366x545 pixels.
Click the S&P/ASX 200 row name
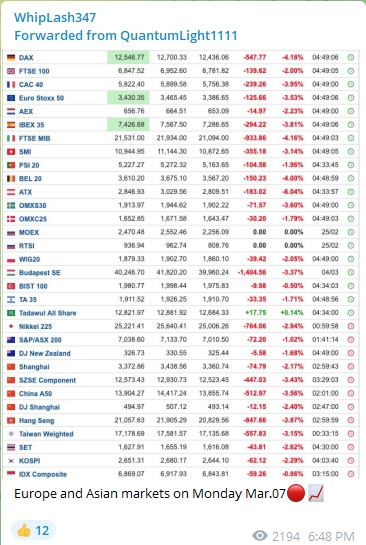point(40,340)
